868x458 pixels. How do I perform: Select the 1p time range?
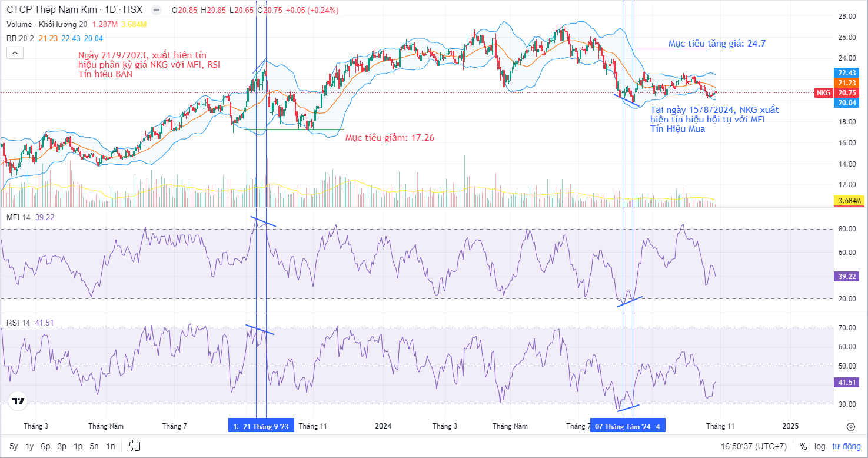78,446
